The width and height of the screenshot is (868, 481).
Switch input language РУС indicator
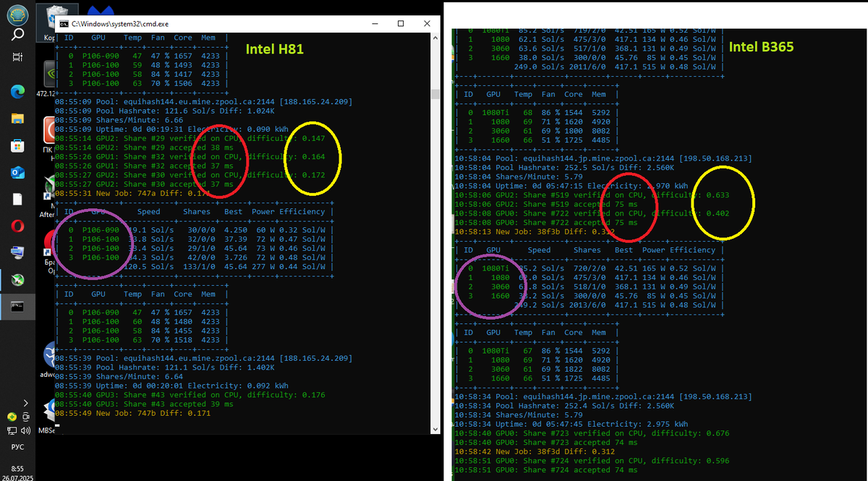[17, 447]
